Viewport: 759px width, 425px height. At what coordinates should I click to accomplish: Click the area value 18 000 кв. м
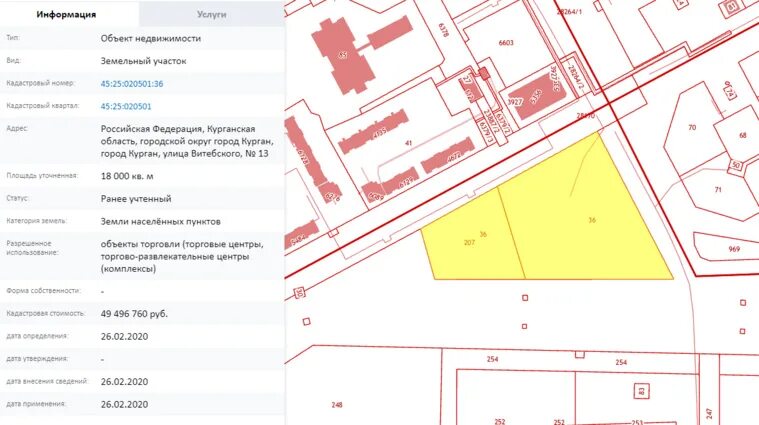click(x=127, y=176)
